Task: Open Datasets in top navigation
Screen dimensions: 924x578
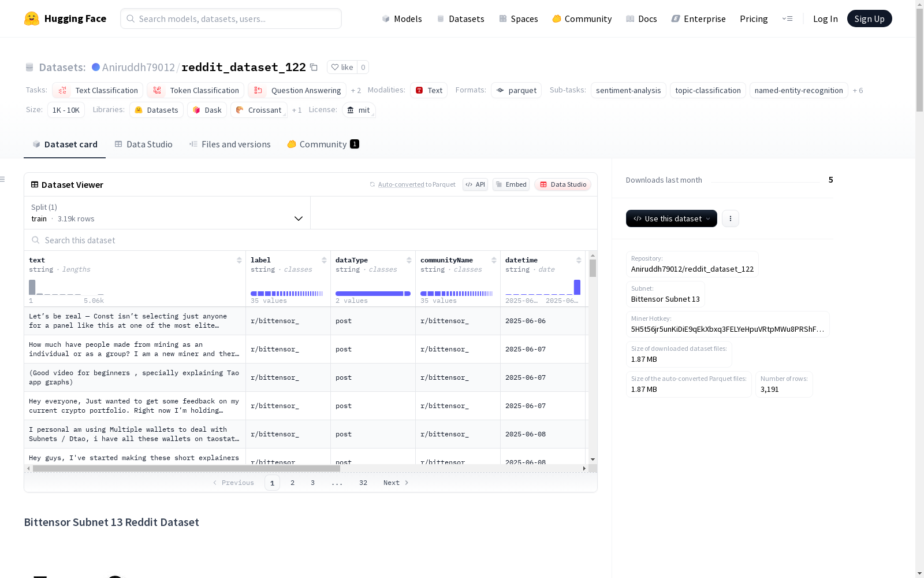Action: click(x=460, y=18)
